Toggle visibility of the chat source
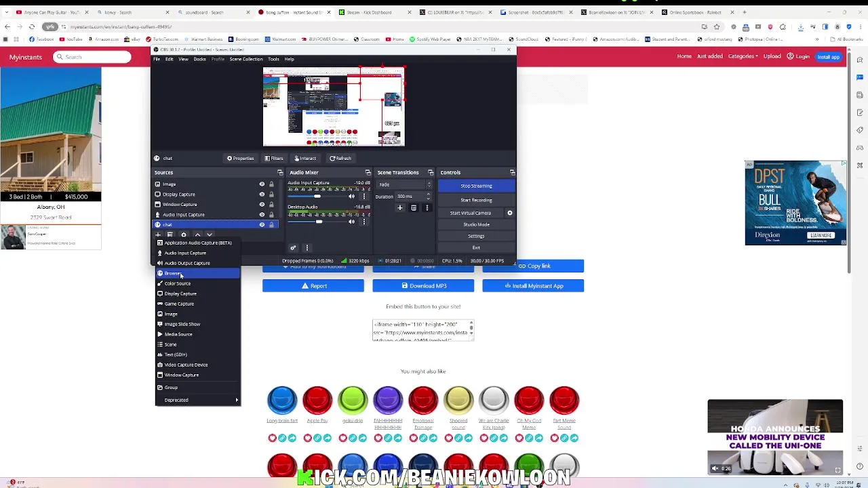Viewport: 868px width, 488px height. tap(262, 225)
